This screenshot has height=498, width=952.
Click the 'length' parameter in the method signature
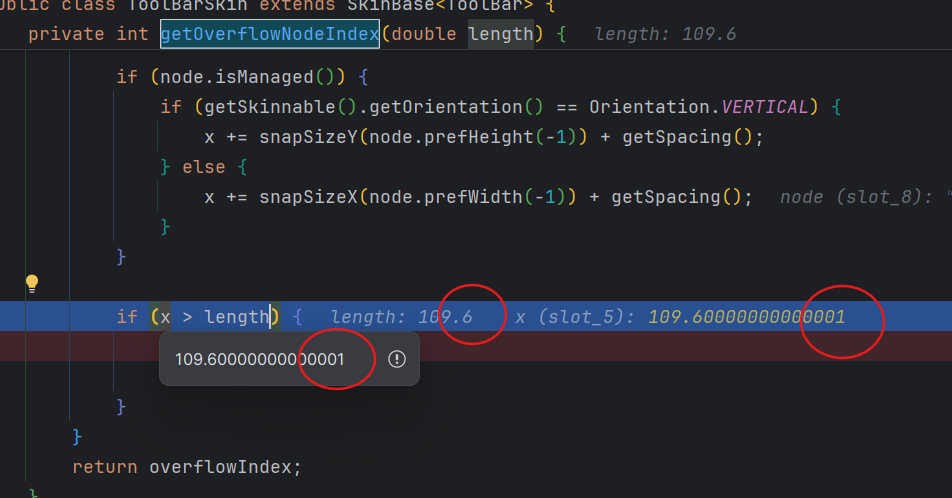click(x=501, y=34)
